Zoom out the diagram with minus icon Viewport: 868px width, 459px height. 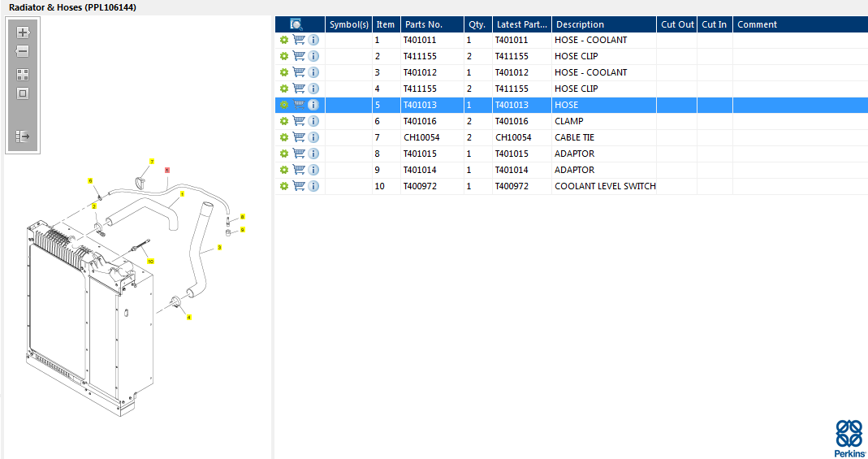click(22, 51)
